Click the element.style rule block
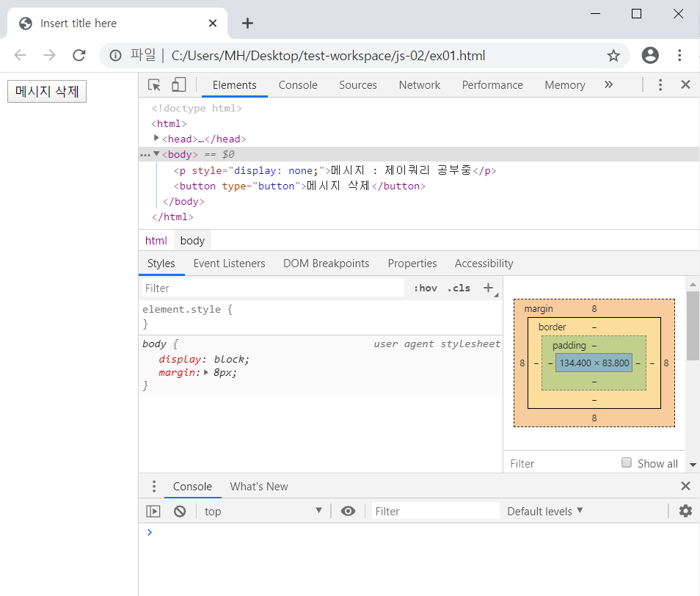 [x=321, y=316]
